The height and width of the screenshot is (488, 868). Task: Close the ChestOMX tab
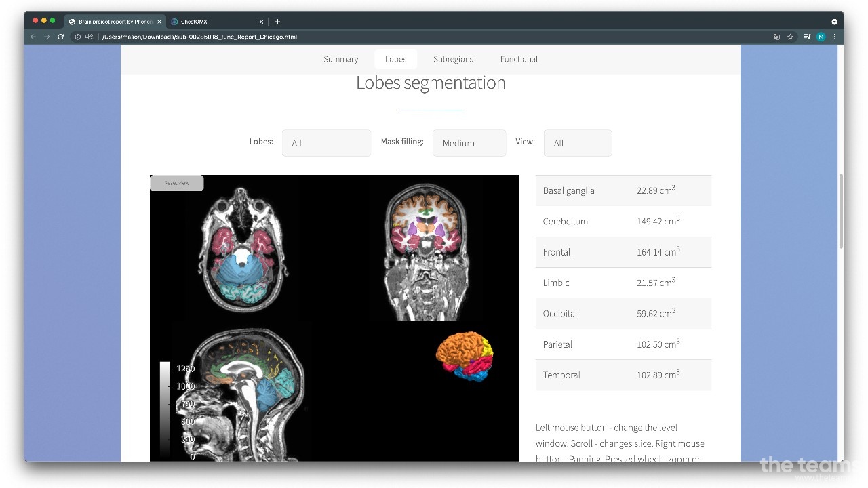[261, 22]
